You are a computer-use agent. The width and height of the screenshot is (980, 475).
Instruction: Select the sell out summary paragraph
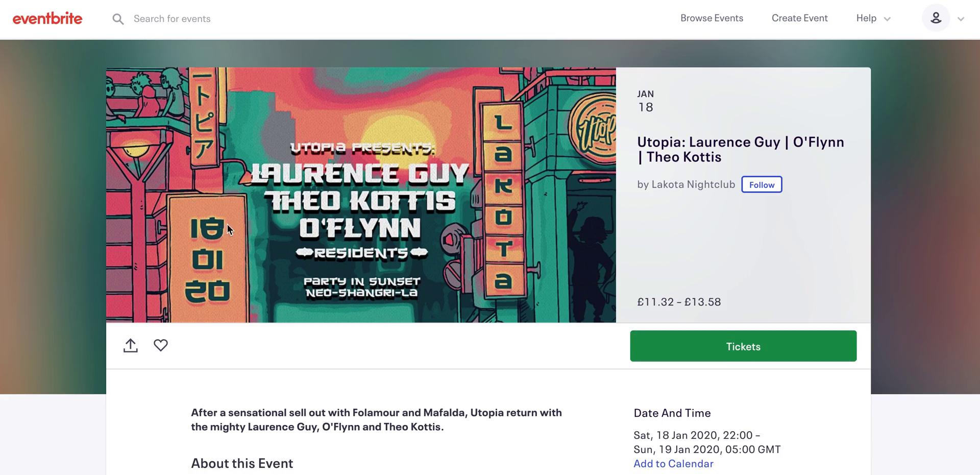(376, 419)
